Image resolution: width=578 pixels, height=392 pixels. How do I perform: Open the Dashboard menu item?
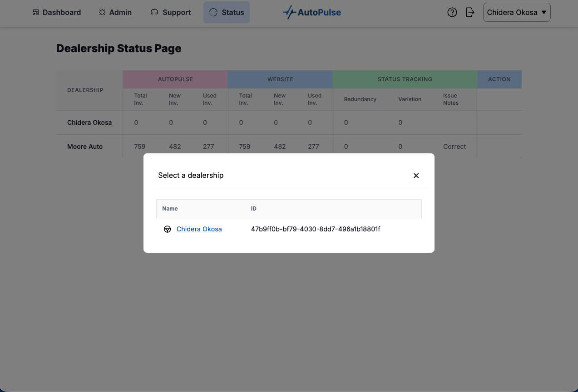62,13
